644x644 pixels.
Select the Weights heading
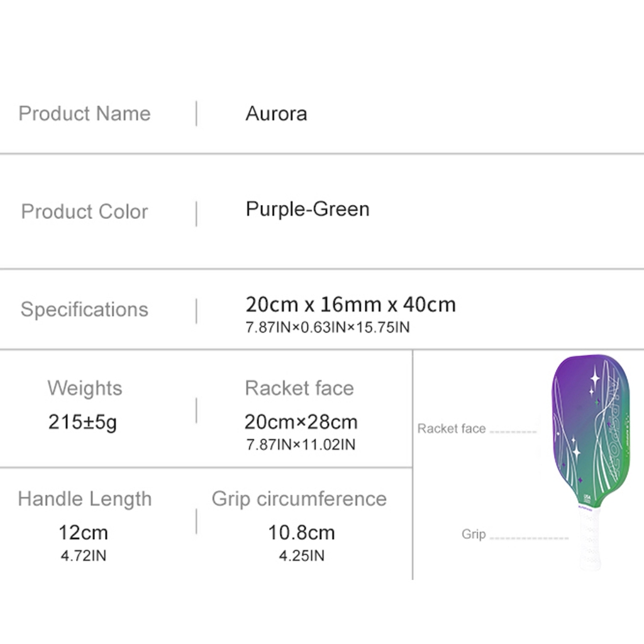(85, 388)
